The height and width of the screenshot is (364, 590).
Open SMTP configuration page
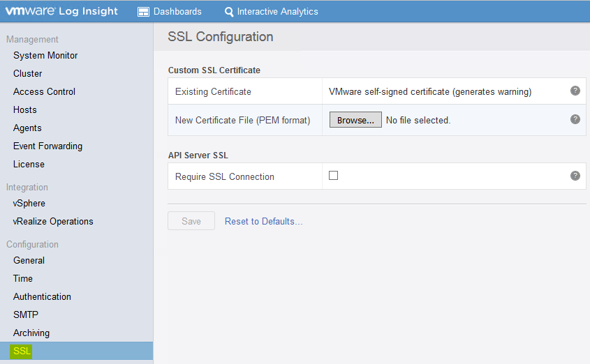click(26, 314)
